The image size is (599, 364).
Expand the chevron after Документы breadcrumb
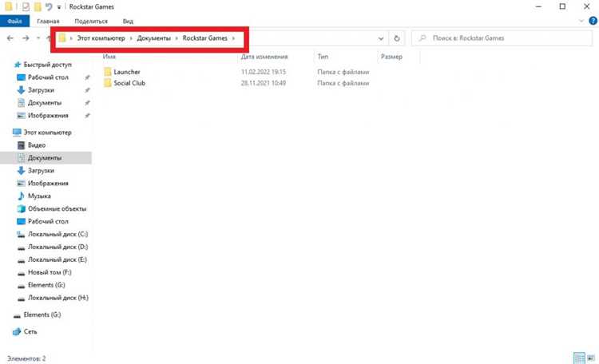click(177, 38)
